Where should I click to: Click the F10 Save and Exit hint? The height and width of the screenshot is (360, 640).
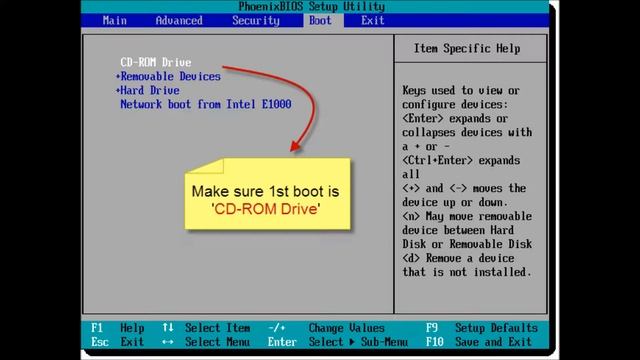coord(479,342)
